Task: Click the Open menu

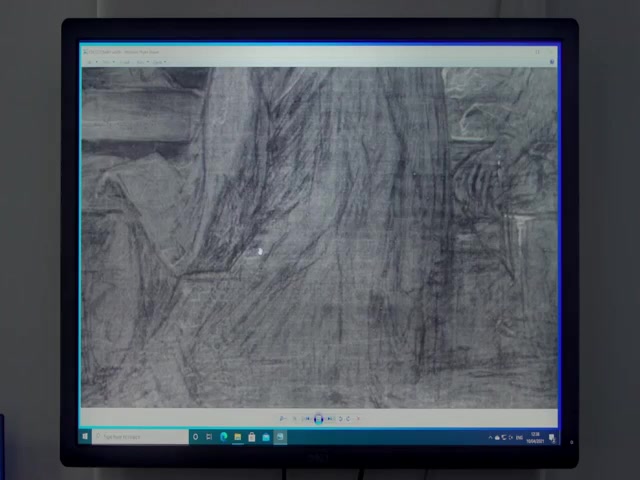Action: click(x=159, y=62)
